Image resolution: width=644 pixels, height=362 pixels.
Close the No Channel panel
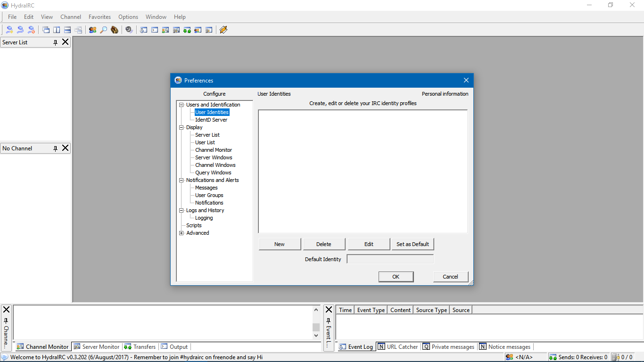coord(66,148)
